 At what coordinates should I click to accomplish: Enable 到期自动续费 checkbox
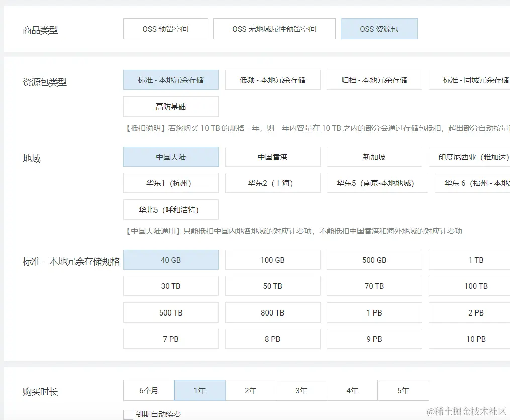click(x=128, y=414)
